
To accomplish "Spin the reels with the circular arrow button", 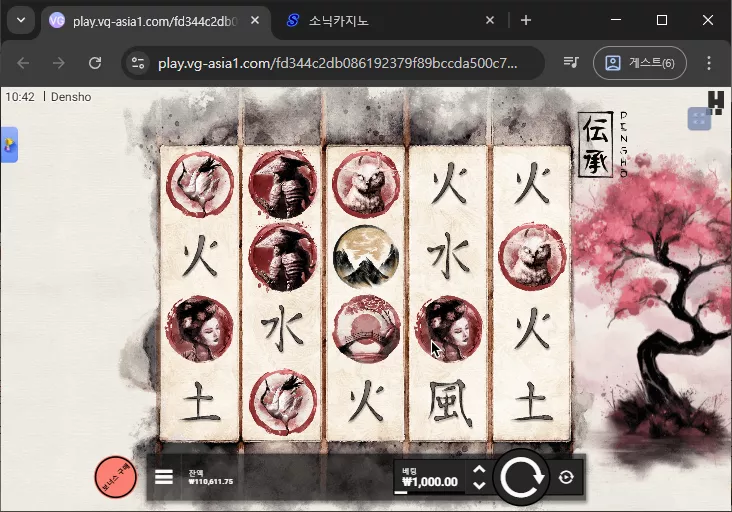I will point(521,477).
